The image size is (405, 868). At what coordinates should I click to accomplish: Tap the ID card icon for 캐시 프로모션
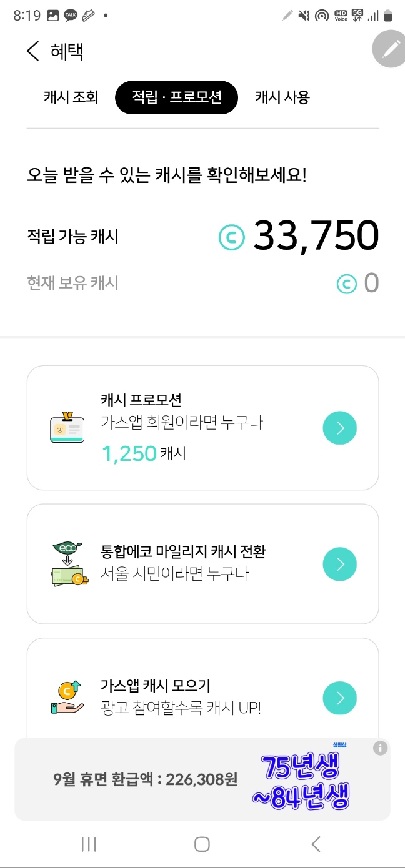[x=67, y=428]
